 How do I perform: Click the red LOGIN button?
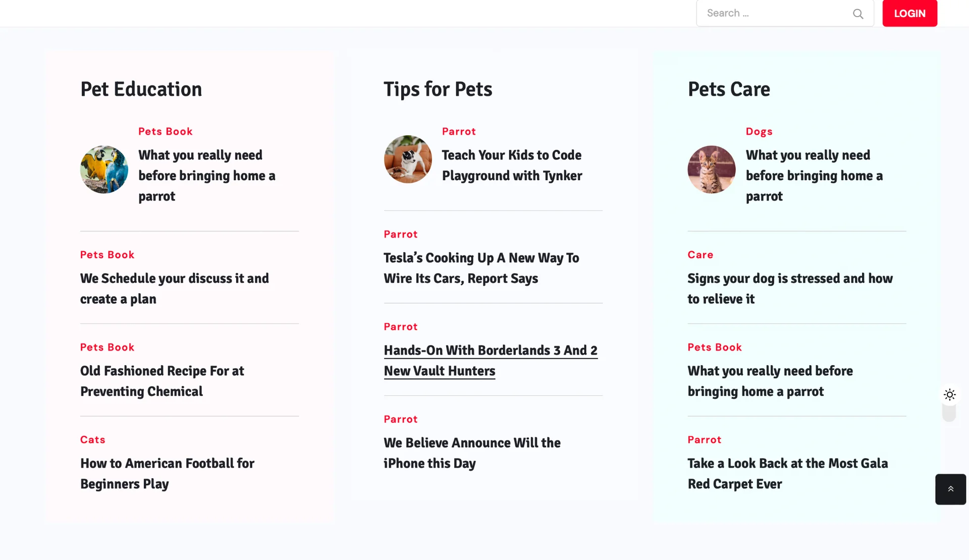pyautogui.click(x=909, y=13)
